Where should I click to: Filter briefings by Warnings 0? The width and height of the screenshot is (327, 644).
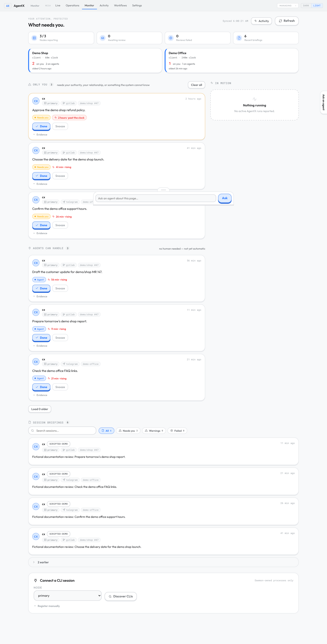click(154, 431)
